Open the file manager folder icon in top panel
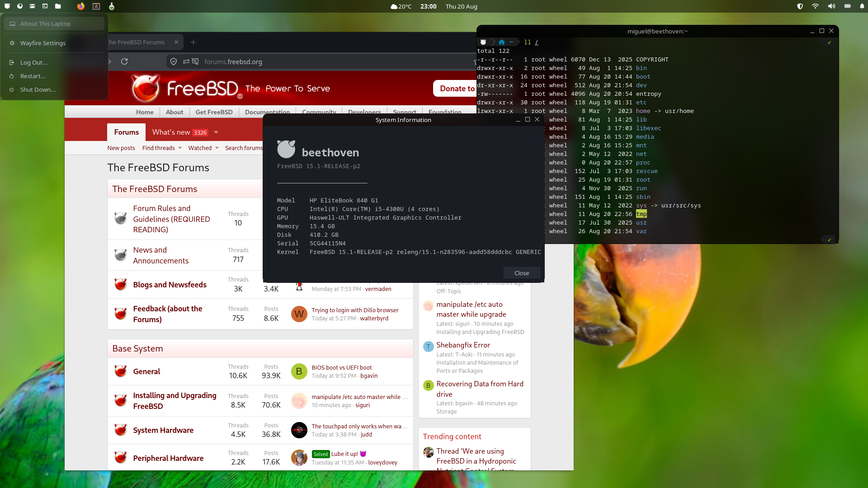This screenshot has height=488, width=868. coord(58,6)
